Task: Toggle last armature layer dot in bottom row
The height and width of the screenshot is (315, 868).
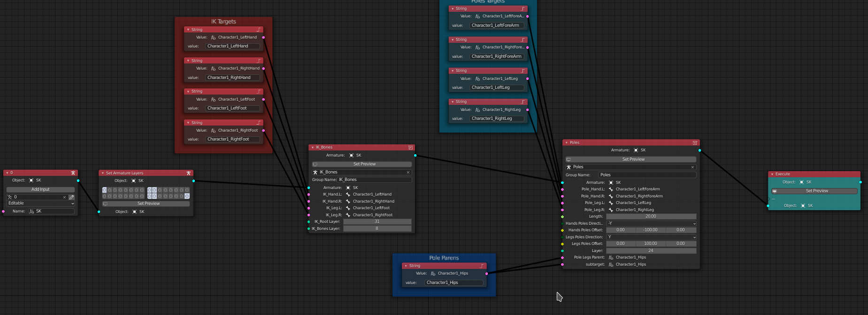Action: pos(187,196)
